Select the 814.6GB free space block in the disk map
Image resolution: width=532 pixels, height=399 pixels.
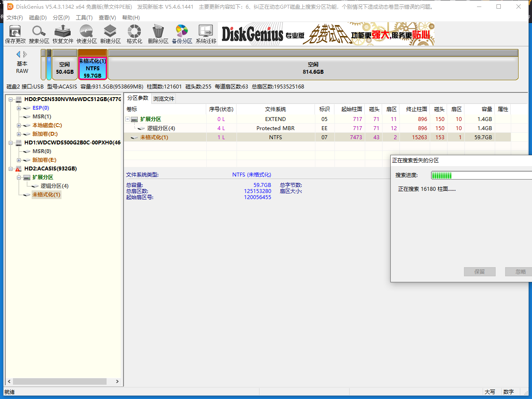[x=313, y=68]
